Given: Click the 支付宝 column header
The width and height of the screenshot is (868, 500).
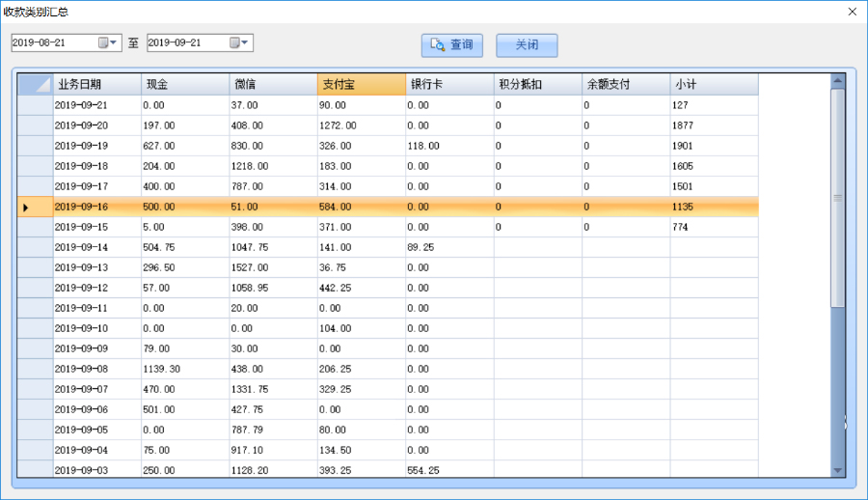Looking at the screenshot, I should pos(361,84).
